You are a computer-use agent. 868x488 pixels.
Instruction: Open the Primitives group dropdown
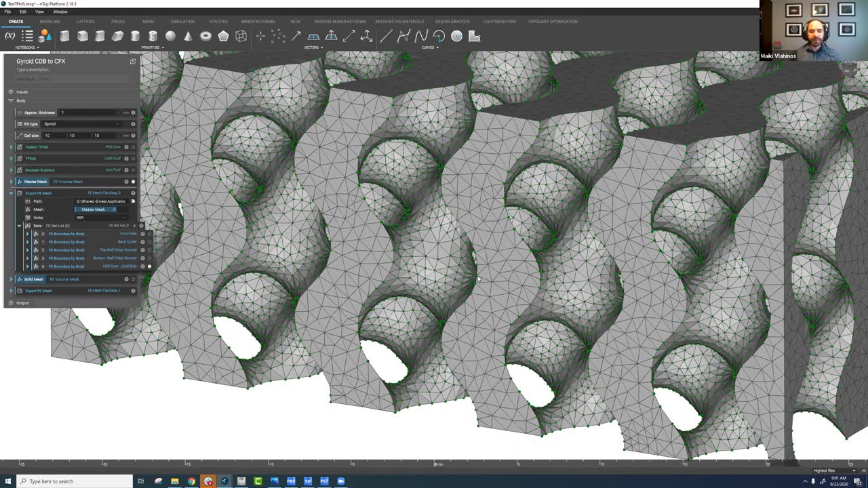pos(152,47)
